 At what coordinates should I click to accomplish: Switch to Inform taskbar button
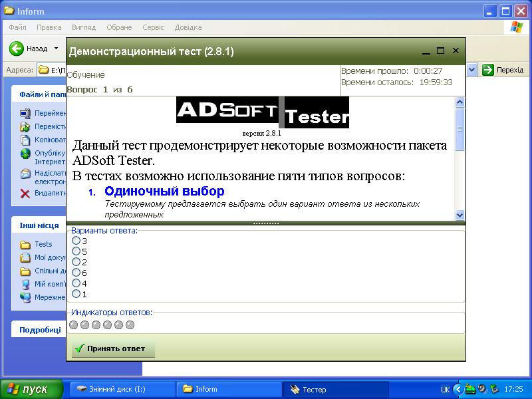229,389
